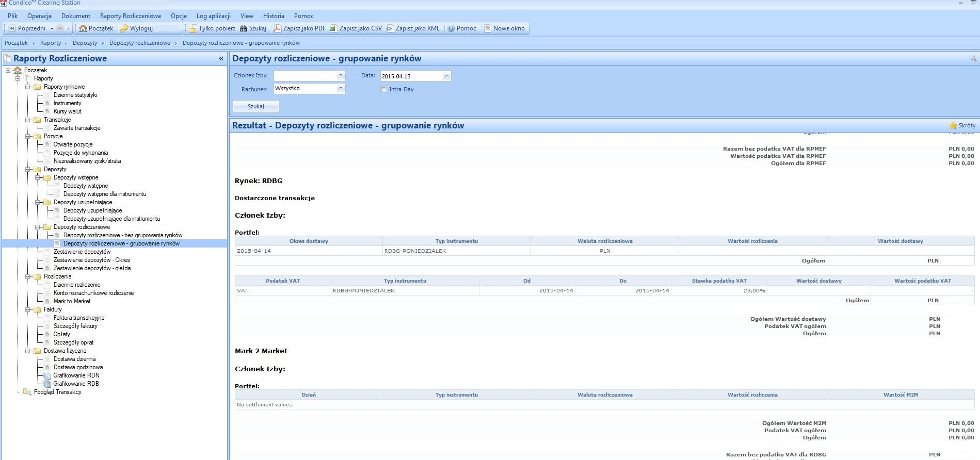Open the Plik menu
980x460 pixels.
coord(13,16)
